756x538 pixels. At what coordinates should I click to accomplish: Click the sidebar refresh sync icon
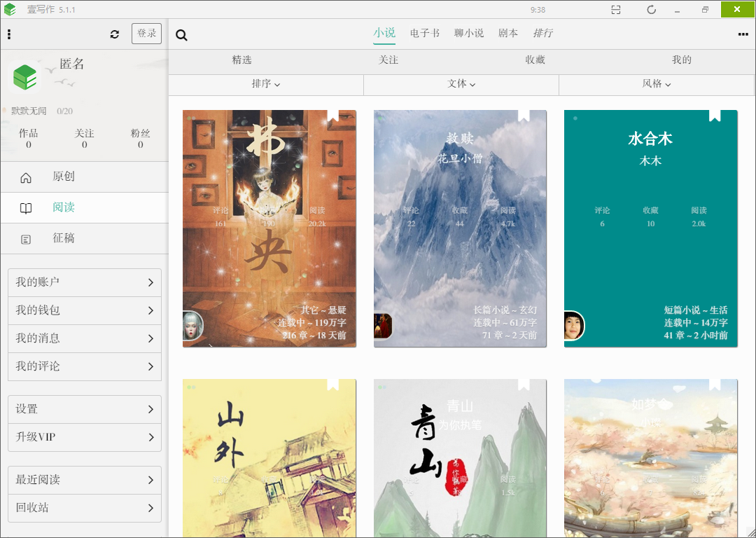[115, 34]
